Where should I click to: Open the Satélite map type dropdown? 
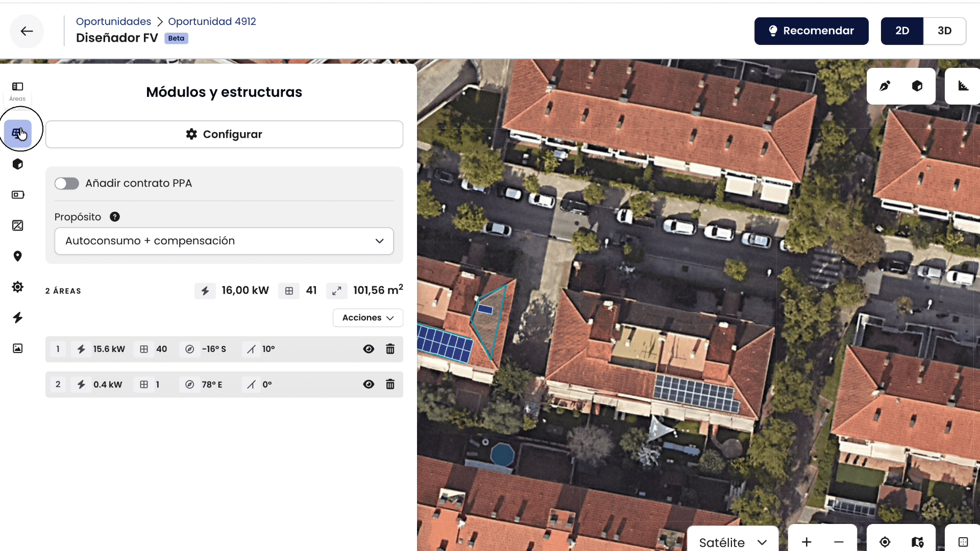[733, 542]
